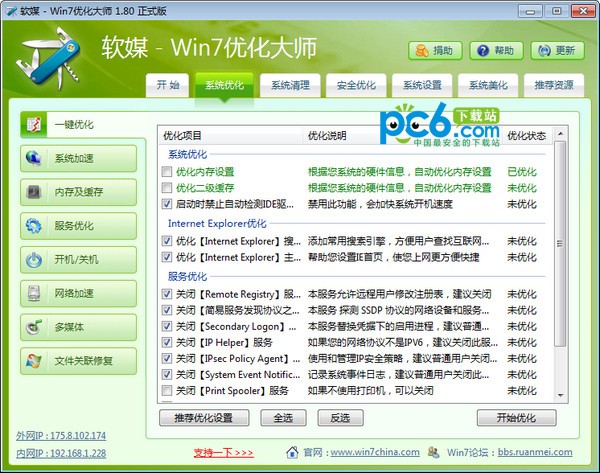Click the 优化状态 column header
600x473 pixels.
tap(527, 135)
